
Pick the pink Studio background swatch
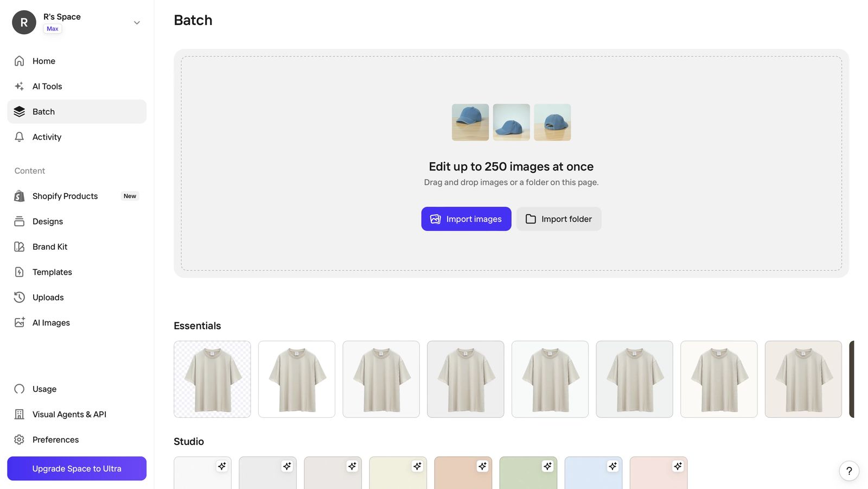click(658, 473)
